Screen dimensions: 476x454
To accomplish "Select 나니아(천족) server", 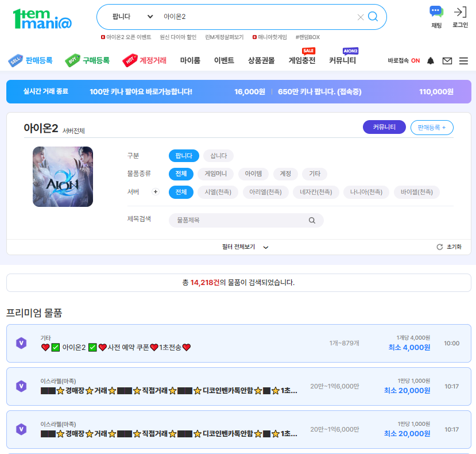I will click(366, 192).
